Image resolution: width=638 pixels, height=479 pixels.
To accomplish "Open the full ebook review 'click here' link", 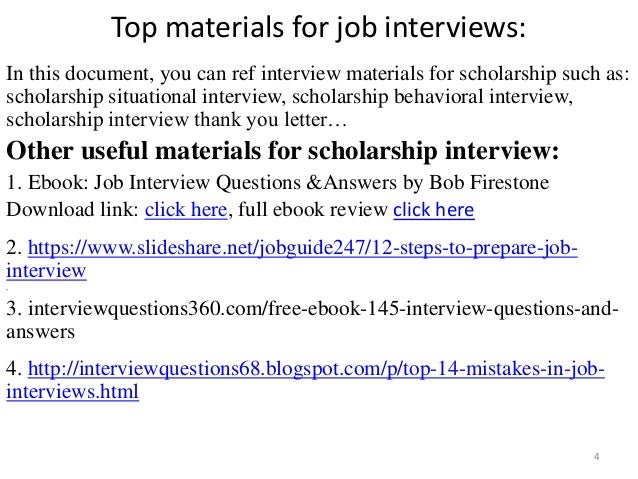I will pos(434,210).
